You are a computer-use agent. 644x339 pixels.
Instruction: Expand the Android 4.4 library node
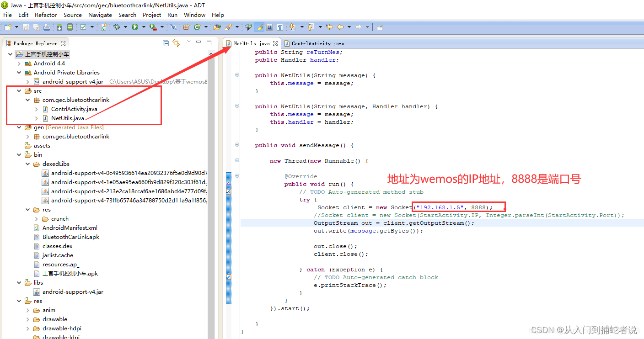(19, 64)
